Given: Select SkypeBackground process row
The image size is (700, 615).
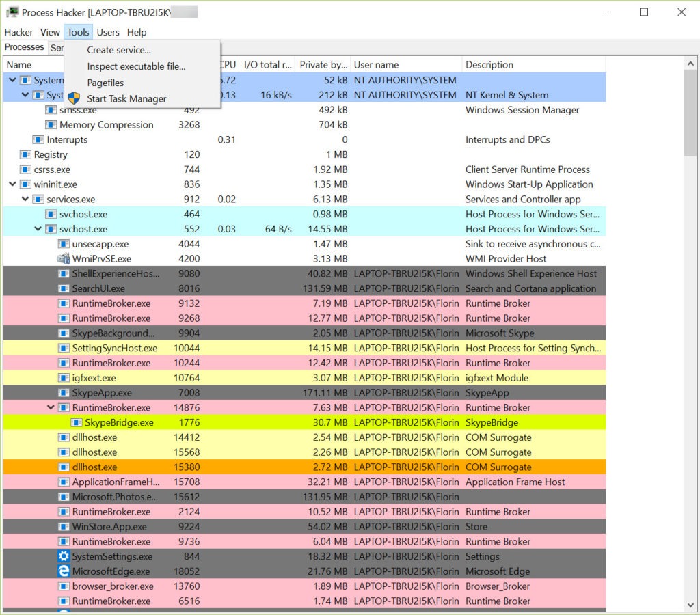Looking at the screenshot, I should click(304, 333).
